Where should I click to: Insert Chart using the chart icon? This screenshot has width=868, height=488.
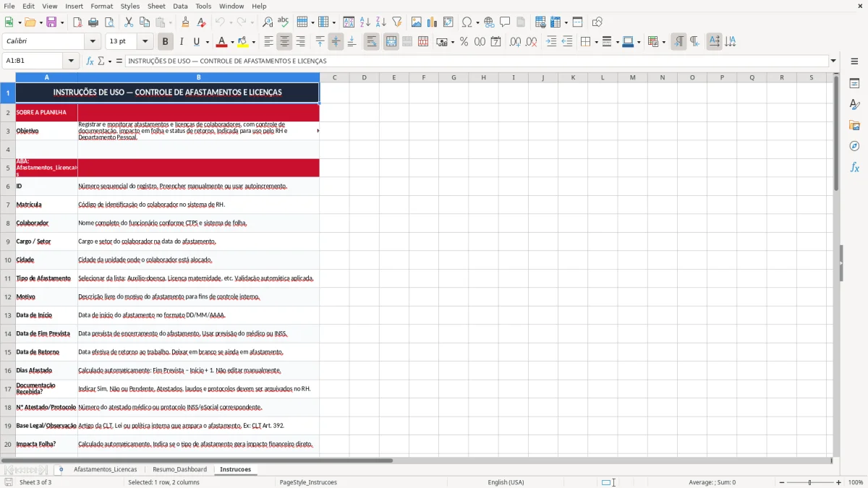coord(433,22)
